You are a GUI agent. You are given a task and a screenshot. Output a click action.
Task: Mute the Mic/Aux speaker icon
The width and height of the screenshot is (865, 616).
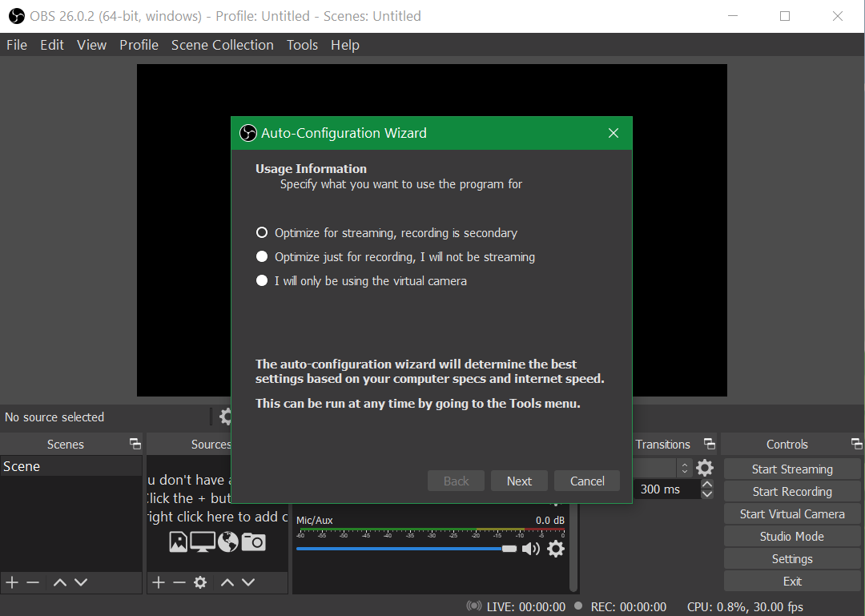tap(531, 548)
